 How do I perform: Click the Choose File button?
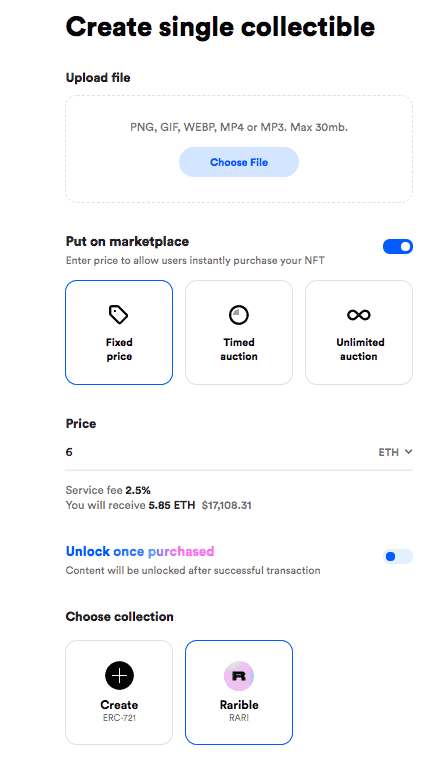(239, 162)
